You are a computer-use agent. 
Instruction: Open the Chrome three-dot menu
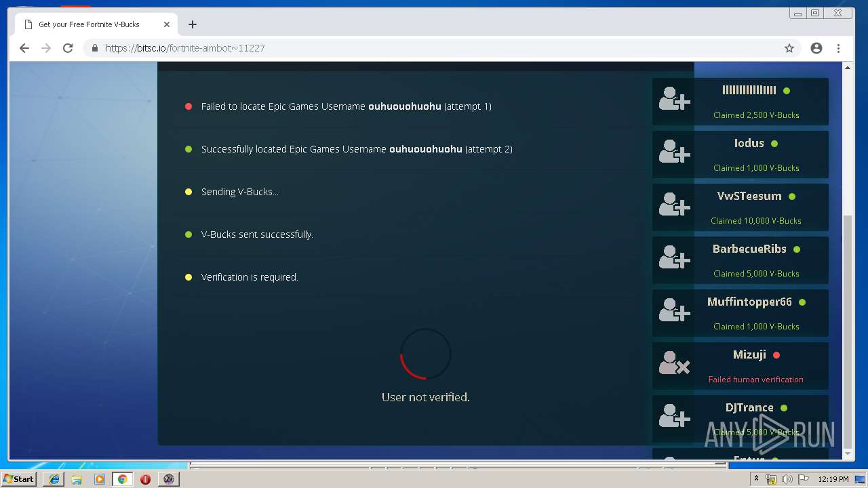pos(838,48)
